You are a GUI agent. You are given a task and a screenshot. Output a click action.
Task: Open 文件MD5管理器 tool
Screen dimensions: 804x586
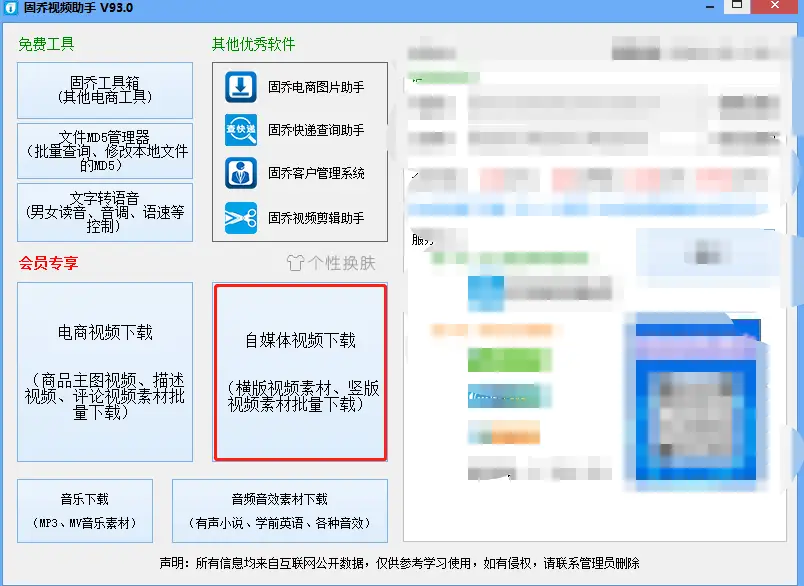(105, 151)
